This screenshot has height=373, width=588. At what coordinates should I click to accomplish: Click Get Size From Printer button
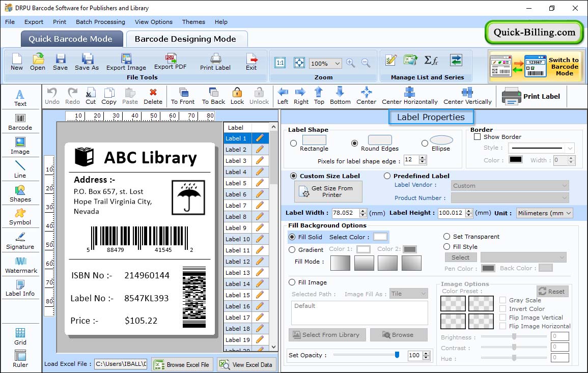[x=328, y=191]
